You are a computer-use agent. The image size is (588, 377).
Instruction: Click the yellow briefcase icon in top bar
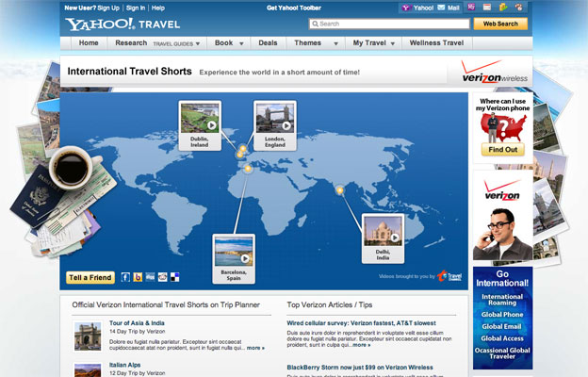click(x=503, y=7)
